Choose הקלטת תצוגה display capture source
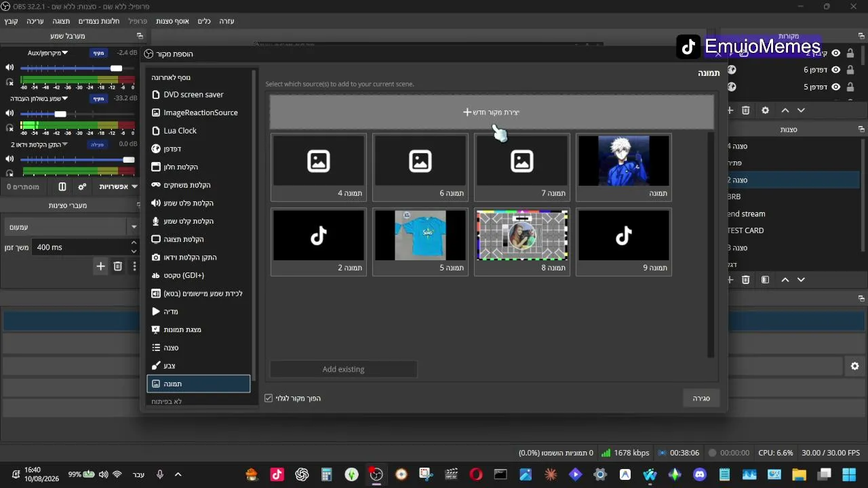 pos(199,239)
